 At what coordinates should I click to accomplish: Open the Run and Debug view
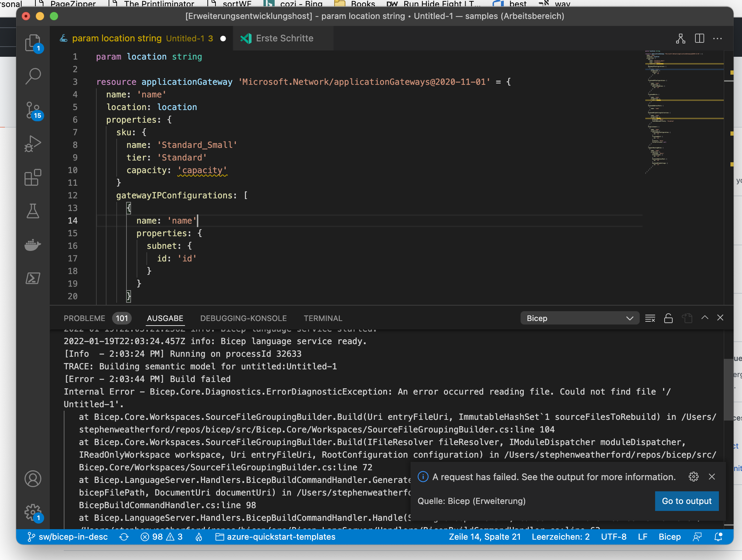(33, 143)
